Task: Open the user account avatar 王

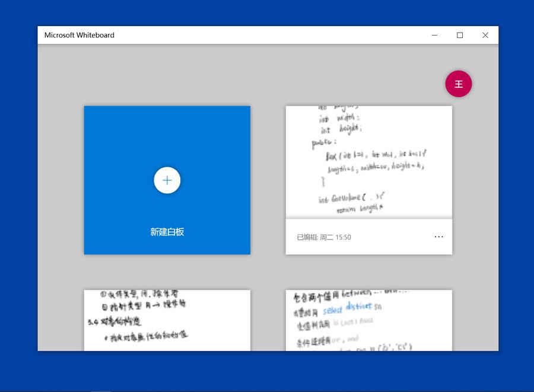Action: click(459, 84)
